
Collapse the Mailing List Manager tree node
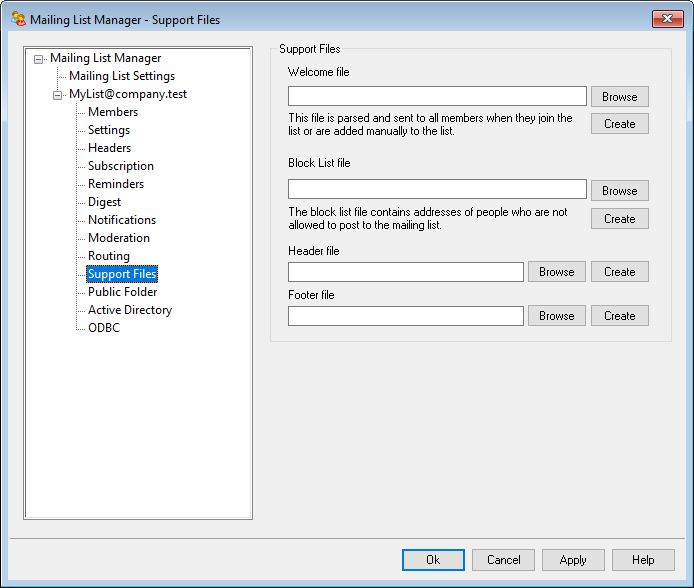click(x=38, y=59)
